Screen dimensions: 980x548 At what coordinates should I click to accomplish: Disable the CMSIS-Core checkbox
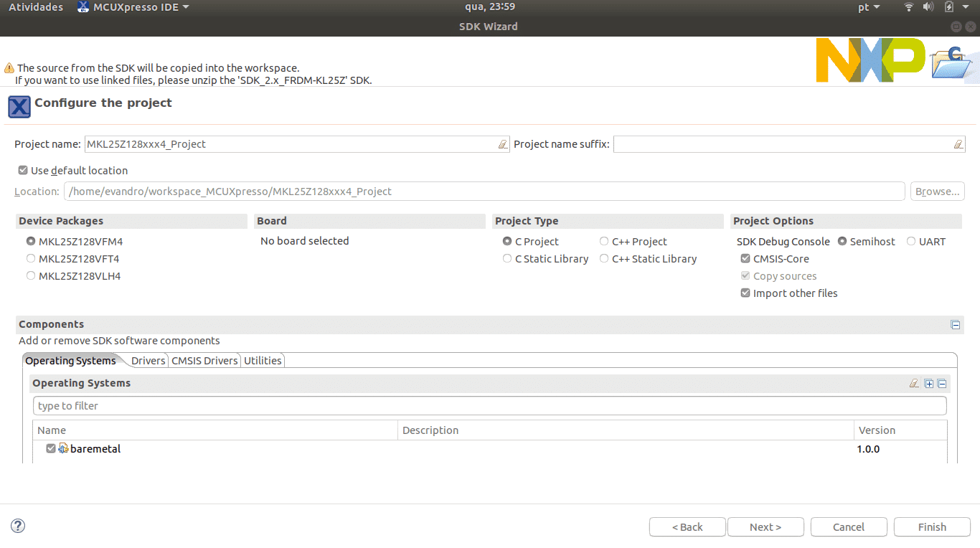tap(745, 258)
